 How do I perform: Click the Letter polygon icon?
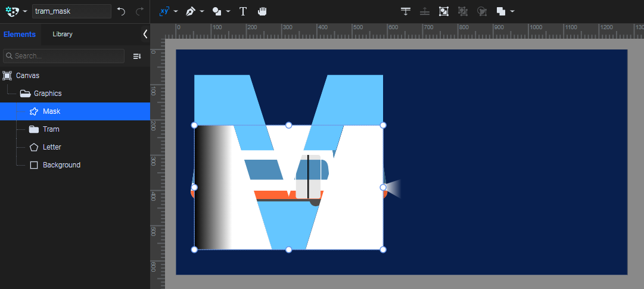pyautogui.click(x=34, y=147)
